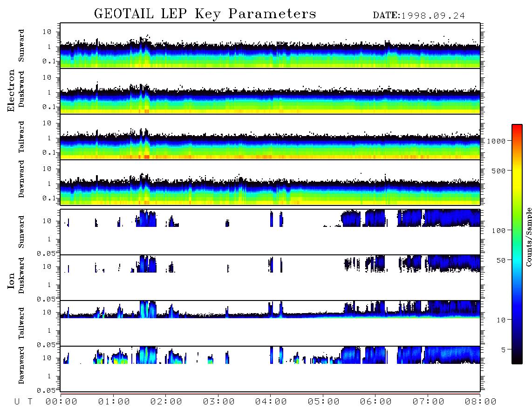Click the Ion "Tailward" panel label
The image size is (532, 410).
click(x=21, y=323)
